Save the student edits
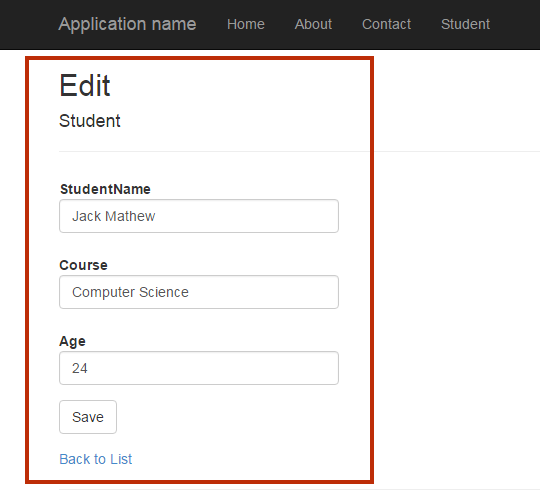The image size is (540, 495). 88,417
